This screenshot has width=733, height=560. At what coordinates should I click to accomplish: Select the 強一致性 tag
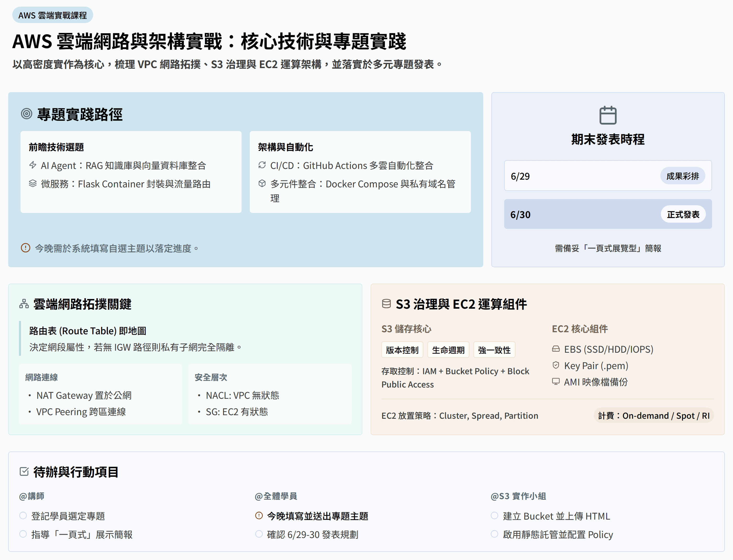tap(494, 350)
